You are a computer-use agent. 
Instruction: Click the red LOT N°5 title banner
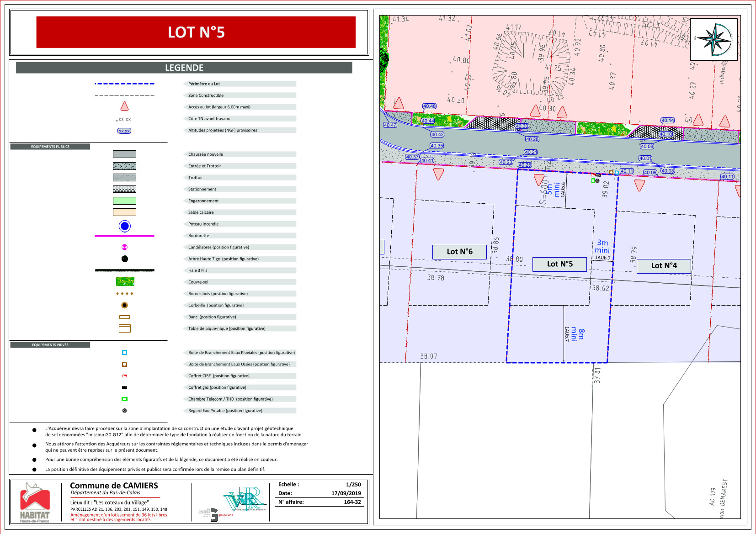(196, 32)
